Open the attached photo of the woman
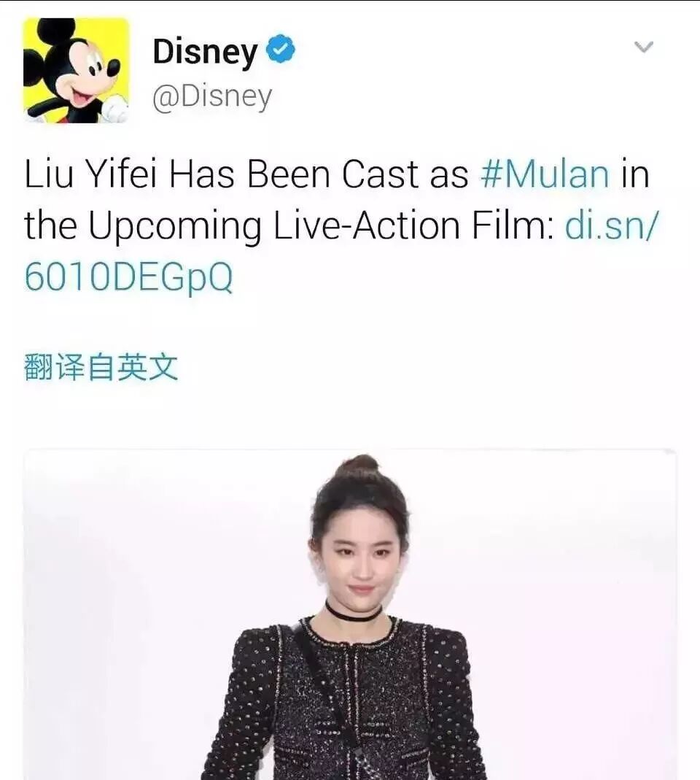This screenshot has height=780, width=700. [349, 614]
